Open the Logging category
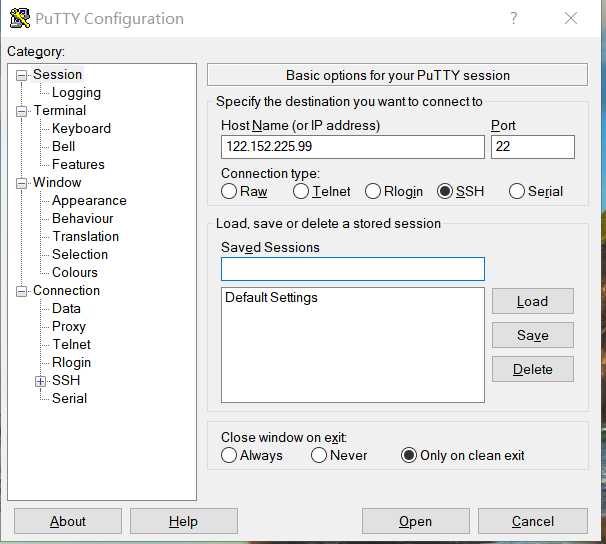This screenshot has height=544, width=606. pyautogui.click(x=77, y=93)
